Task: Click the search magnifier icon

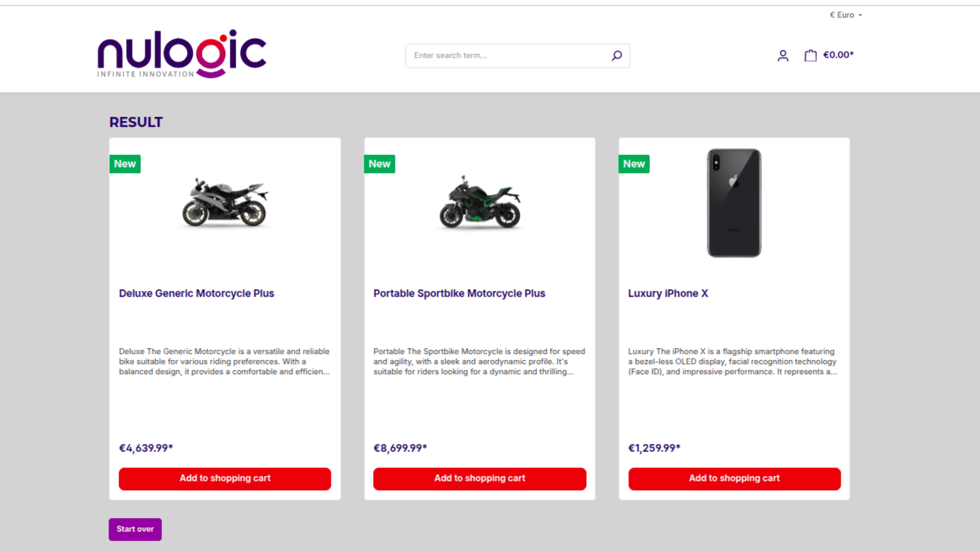Action: [617, 56]
